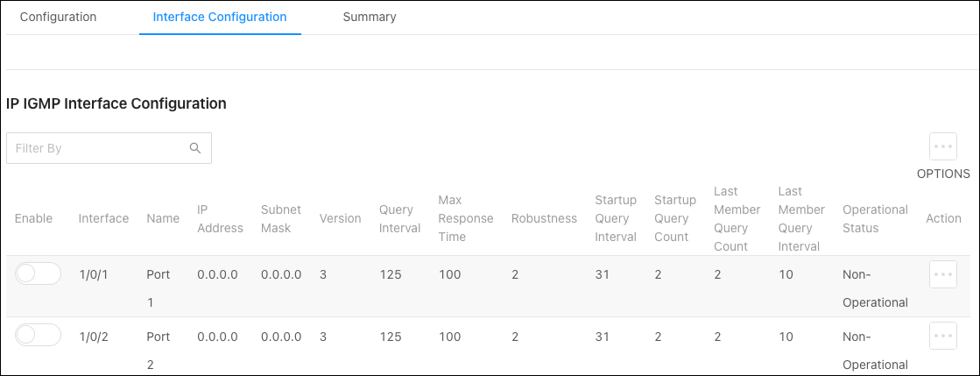The height and width of the screenshot is (376, 980).
Task: Sort by the Version column header
Action: (x=340, y=218)
